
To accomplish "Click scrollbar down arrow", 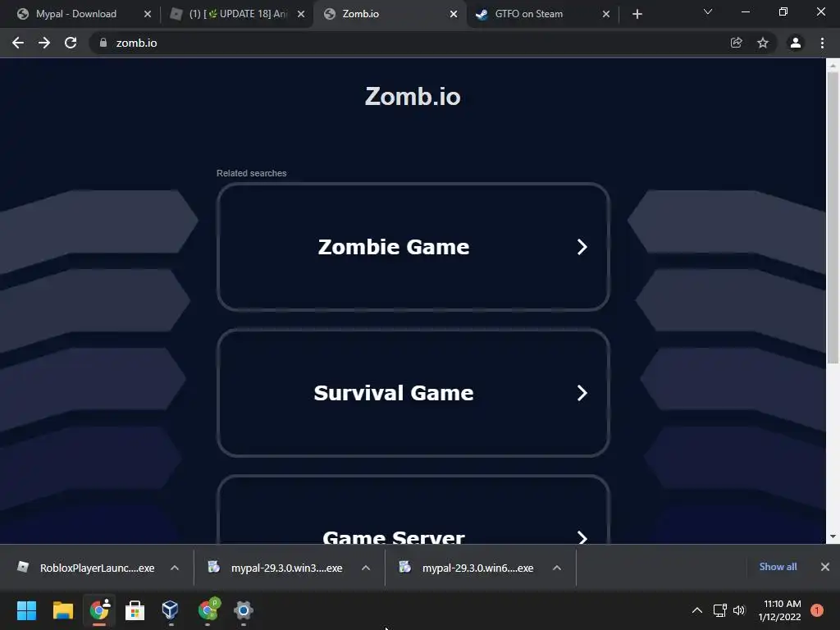I will click(x=833, y=536).
